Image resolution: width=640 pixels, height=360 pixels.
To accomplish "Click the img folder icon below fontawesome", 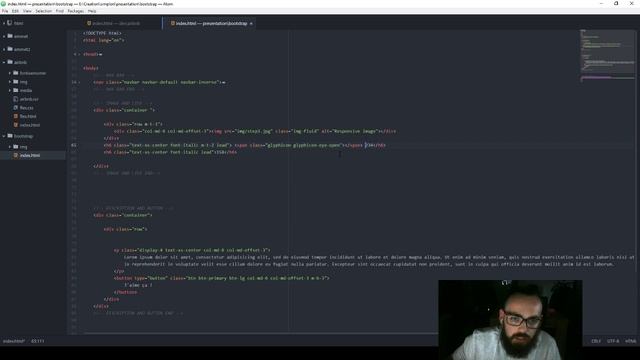I will (16, 81).
